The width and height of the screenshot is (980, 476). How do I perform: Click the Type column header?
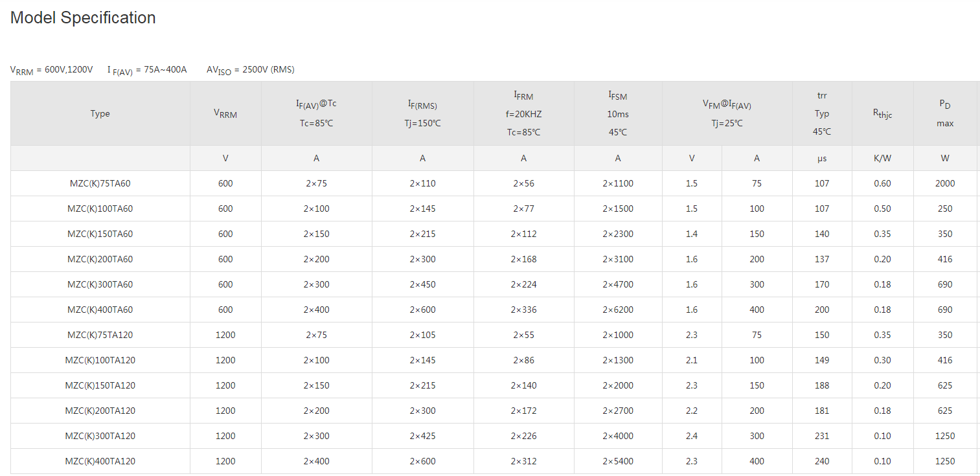100,113
